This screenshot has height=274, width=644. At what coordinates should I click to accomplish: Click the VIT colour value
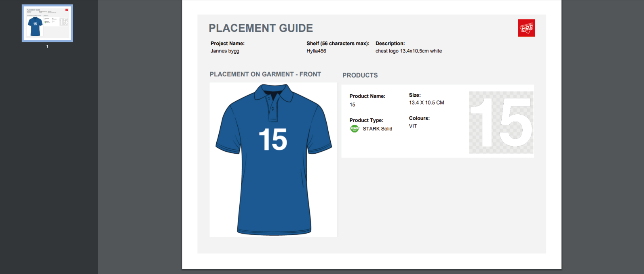point(413,126)
